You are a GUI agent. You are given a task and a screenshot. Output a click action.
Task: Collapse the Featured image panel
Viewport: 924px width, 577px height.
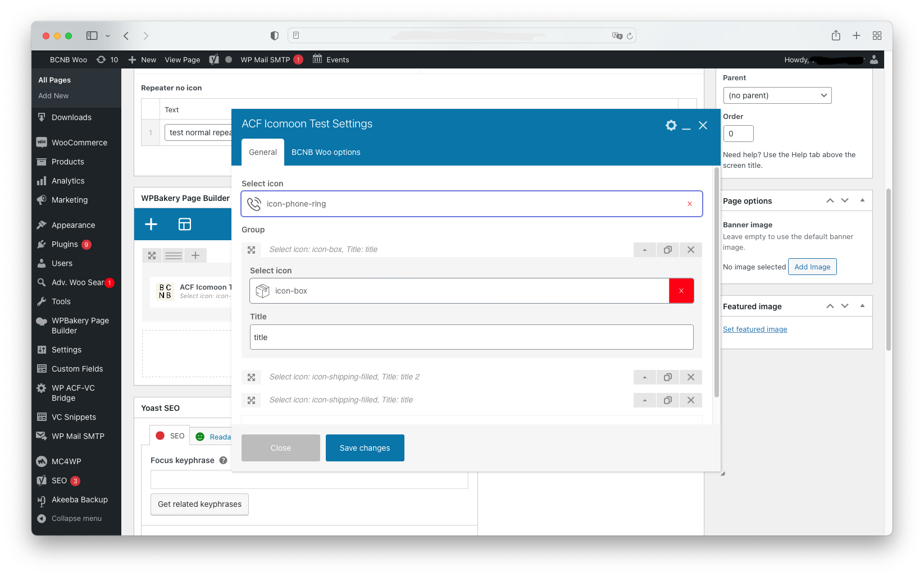pyautogui.click(x=862, y=306)
